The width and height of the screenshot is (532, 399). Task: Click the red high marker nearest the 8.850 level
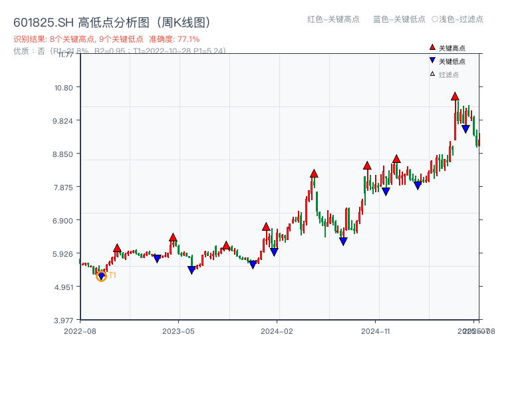point(396,159)
